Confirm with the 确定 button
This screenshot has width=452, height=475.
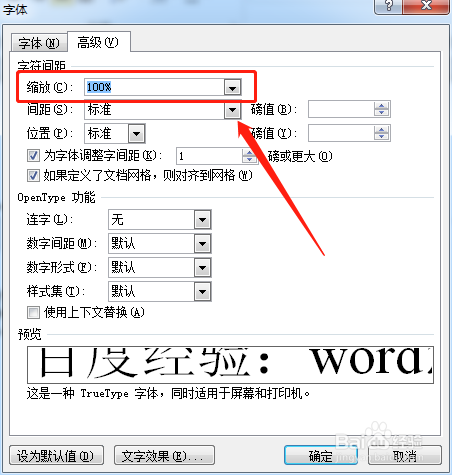click(x=321, y=455)
